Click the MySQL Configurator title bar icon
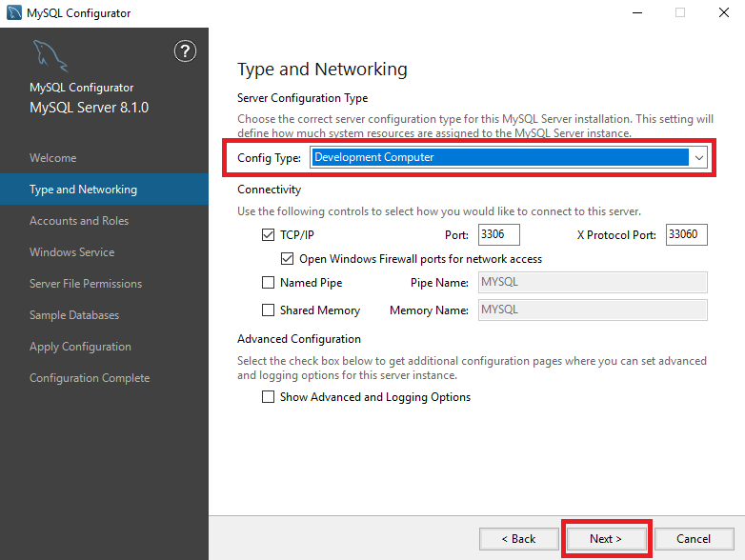This screenshot has height=560, width=745. pos(13,12)
